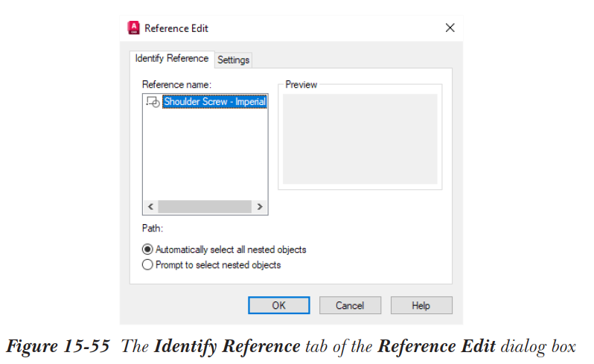594x364 pixels.
Task: Confirm with the OK button
Action: [279, 305]
